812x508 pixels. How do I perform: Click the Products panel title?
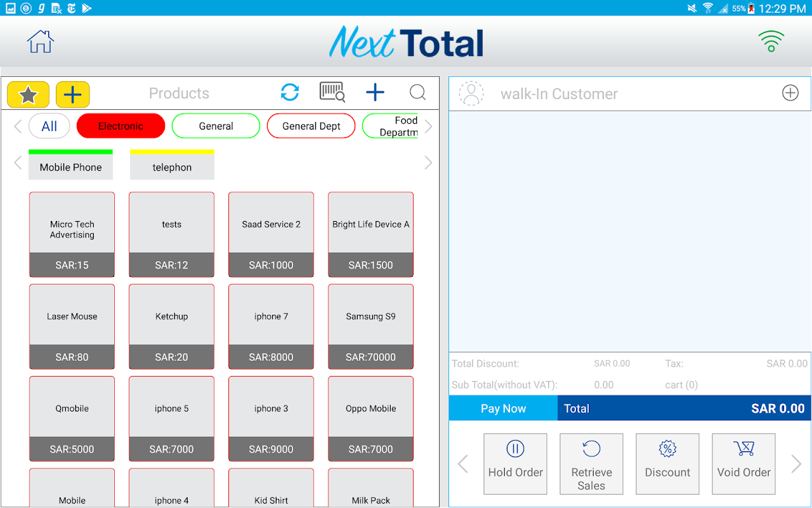click(x=179, y=93)
